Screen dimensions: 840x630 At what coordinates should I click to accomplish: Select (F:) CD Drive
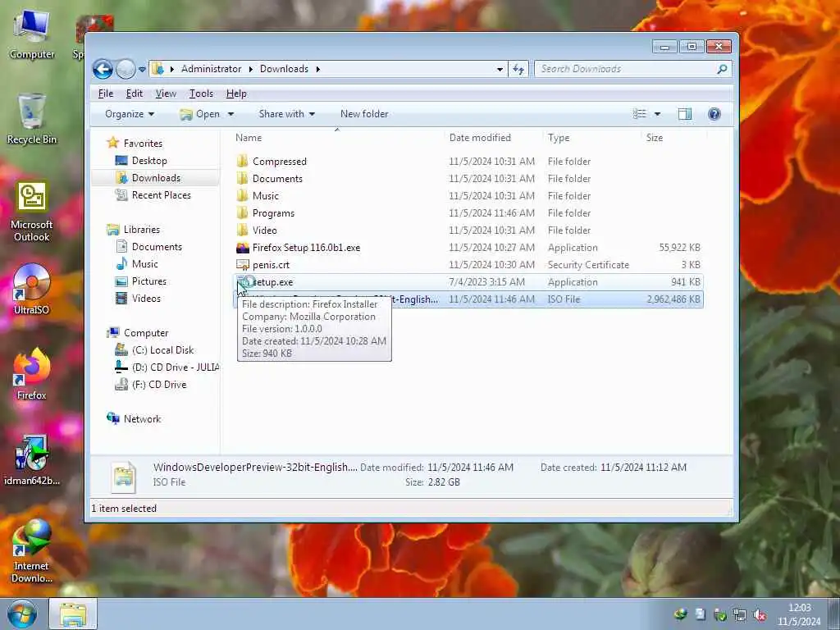click(x=159, y=384)
